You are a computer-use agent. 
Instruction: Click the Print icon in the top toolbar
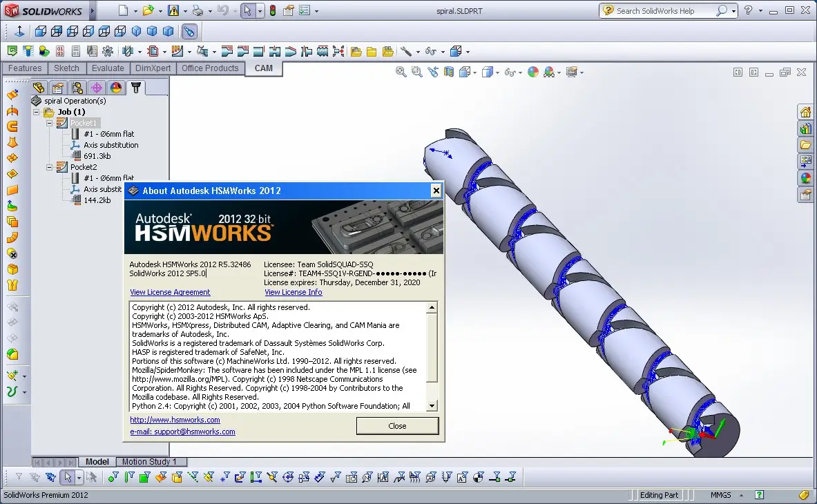click(x=198, y=11)
